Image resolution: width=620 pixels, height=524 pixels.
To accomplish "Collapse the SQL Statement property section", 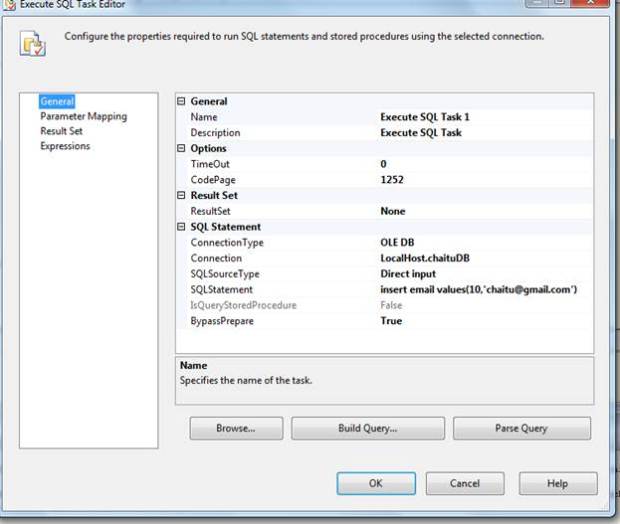I will pyautogui.click(x=182, y=227).
